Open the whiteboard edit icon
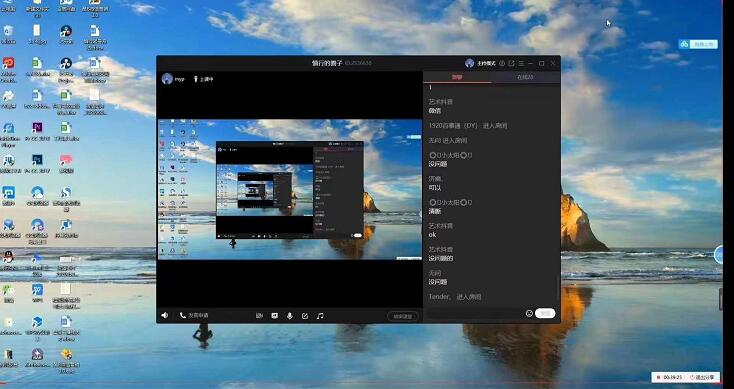This screenshot has width=734, height=389. (x=305, y=316)
